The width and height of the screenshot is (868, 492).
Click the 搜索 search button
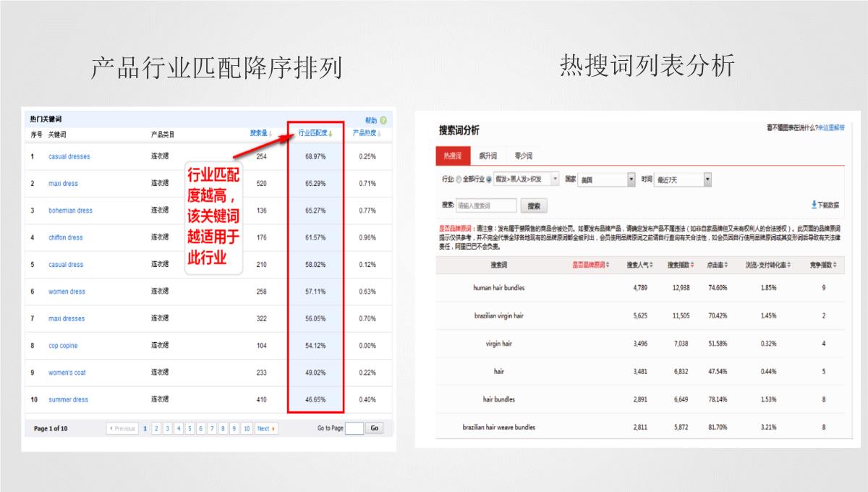pos(533,206)
